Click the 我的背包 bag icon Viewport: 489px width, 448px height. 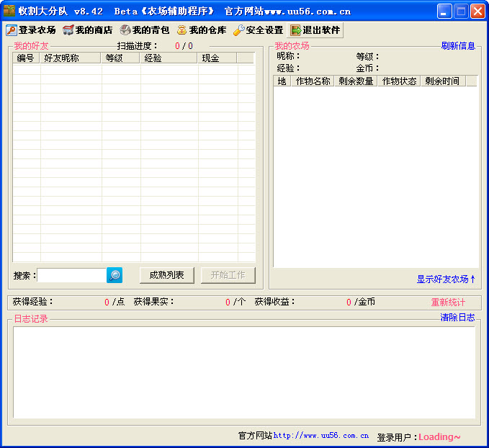pyautogui.click(x=125, y=30)
